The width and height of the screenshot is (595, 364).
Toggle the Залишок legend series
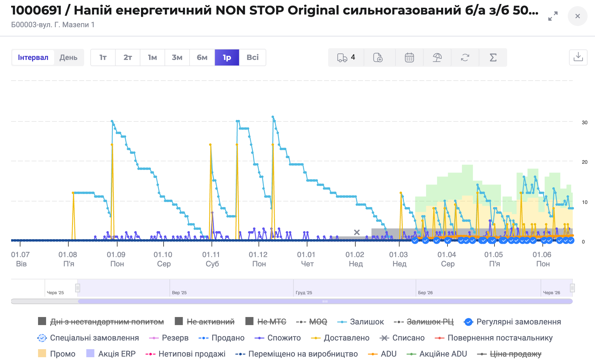(x=361, y=322)
